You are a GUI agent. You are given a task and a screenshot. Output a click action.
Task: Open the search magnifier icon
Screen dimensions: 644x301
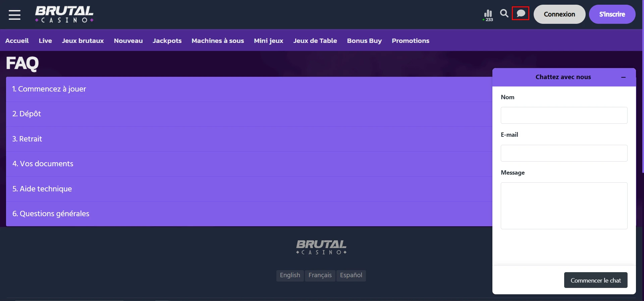point(504,13)
